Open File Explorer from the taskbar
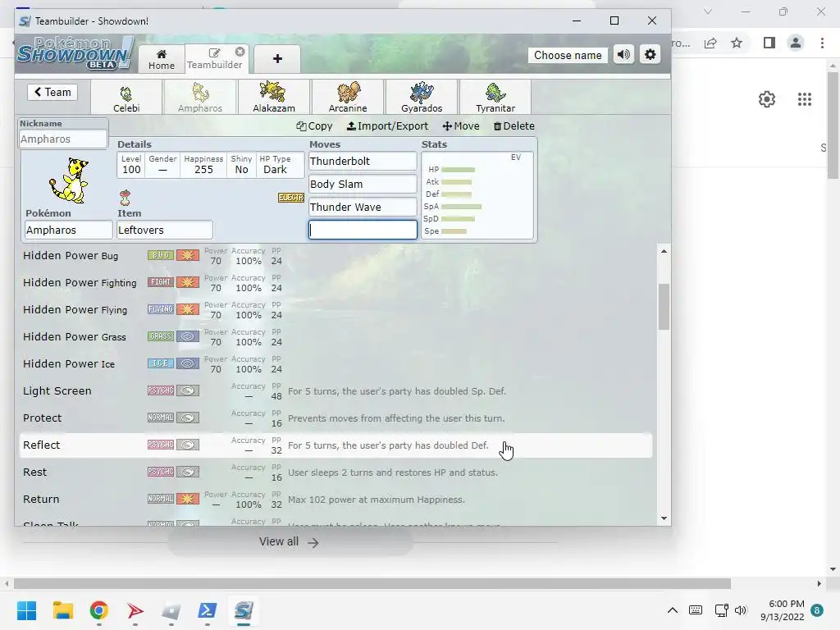This screenshot has height=630, width=840. [62, 610]
